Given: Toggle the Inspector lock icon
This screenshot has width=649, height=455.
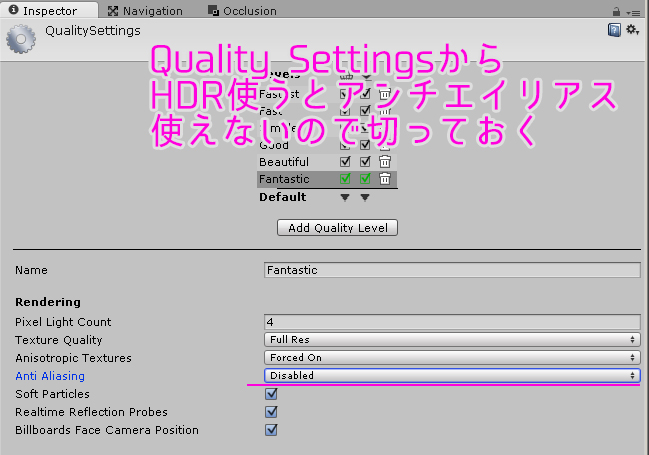Looking at the screenshot, I should (x=616, y=11).
